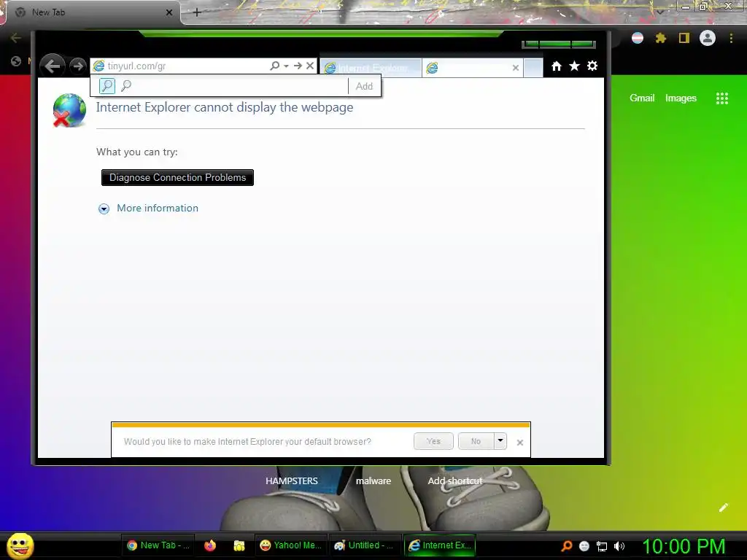The width and height of the screenshot is (747, 560).
Task: Click the globe icon in Chrome's bookmarks bar
Action: click(x=16, y=61)
